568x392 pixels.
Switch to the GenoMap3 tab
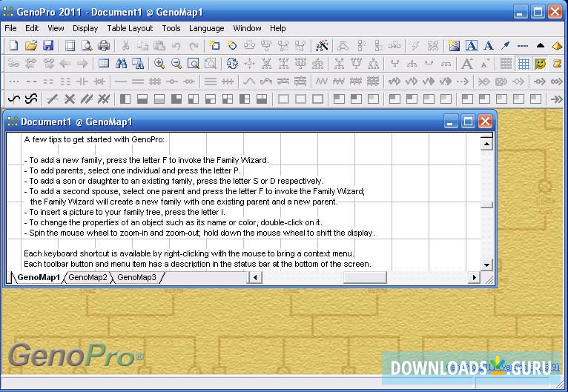tap(136, 277)
